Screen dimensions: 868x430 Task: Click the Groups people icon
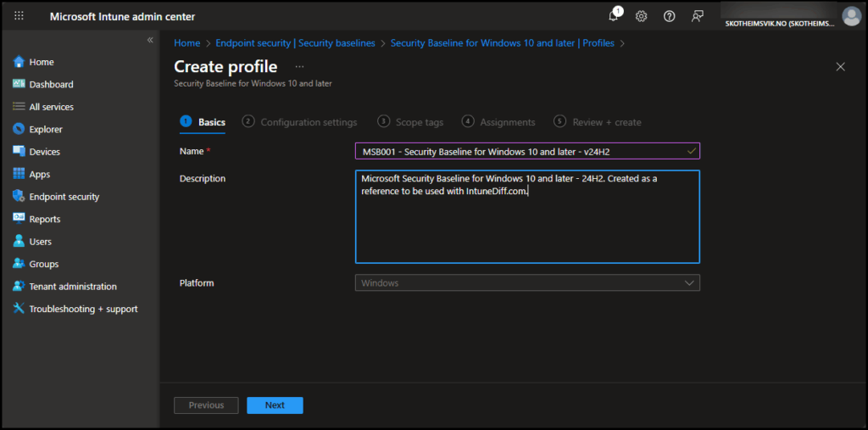(19, 264)
